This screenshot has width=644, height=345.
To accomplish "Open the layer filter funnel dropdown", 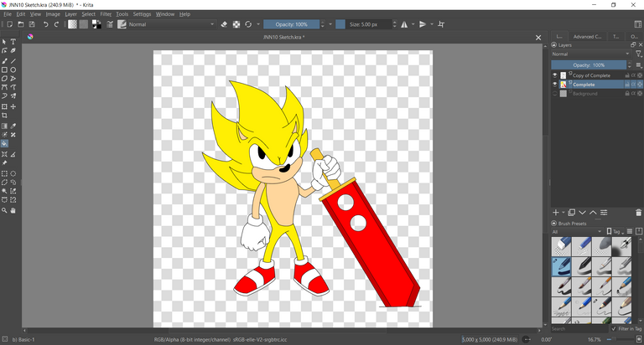I will click(639, 54).
